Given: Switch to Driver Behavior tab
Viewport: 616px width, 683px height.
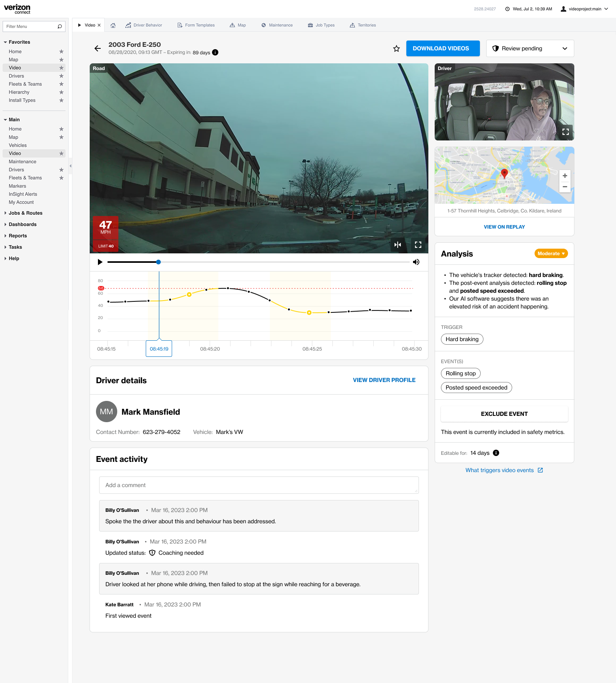Looking at the screenshot, I should click(144, 25).
